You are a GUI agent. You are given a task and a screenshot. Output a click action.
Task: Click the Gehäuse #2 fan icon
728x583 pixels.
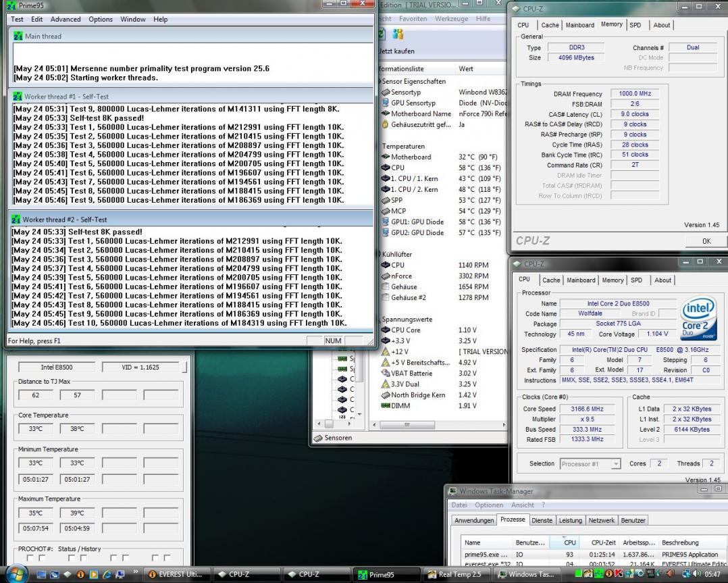385,297
